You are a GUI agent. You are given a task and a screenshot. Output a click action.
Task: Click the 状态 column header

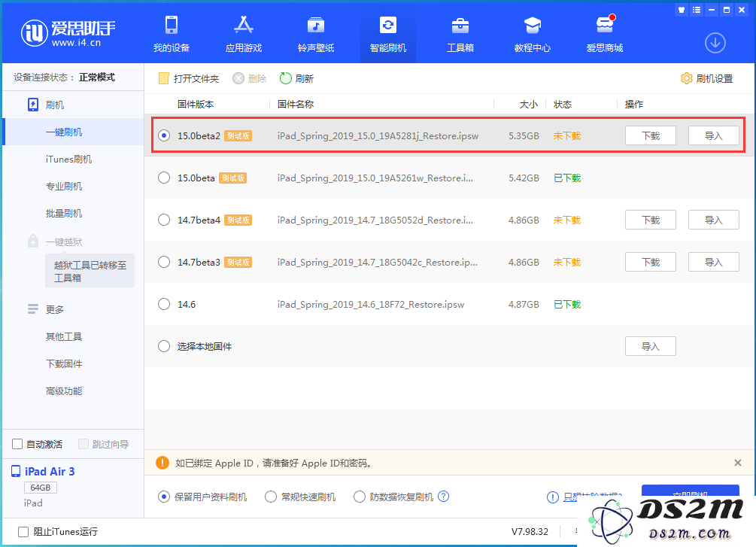click(x=563, y=104)
